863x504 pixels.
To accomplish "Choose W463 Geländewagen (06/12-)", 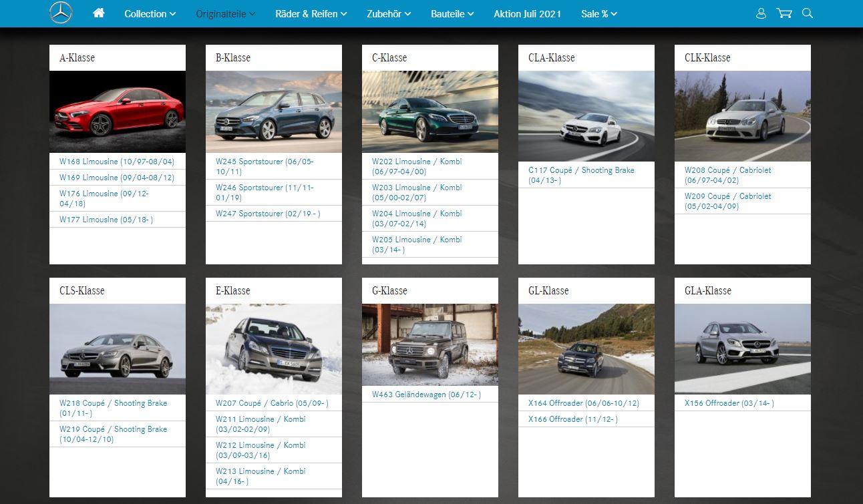I will pyautogui.click(x=426, y=395).
